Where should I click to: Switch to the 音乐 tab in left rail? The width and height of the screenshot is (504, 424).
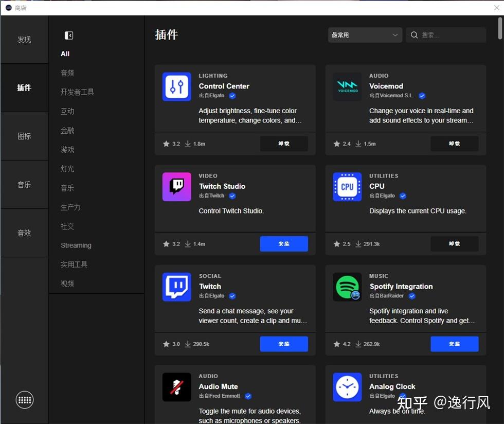25,185
